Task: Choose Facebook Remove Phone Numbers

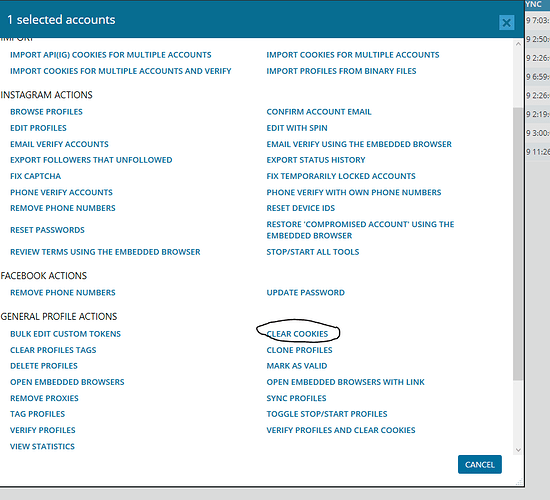Action: [x=63, y=293]
